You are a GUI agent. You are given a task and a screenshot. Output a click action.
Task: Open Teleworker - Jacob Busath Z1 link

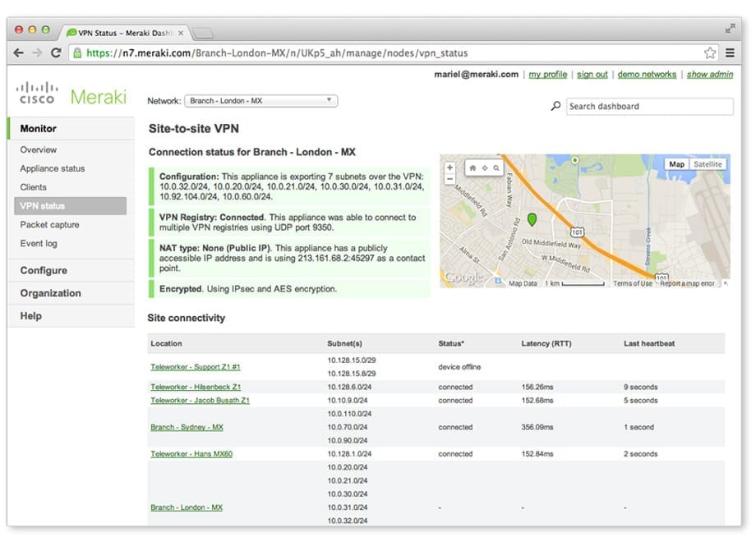click(200, 401)
